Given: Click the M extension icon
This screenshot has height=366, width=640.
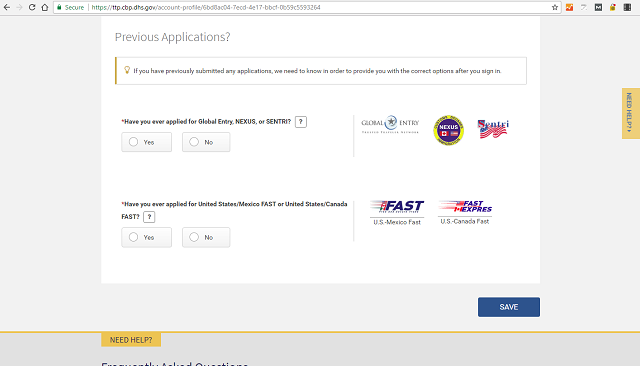Looking at the screenshot, I should pos(598,7).
